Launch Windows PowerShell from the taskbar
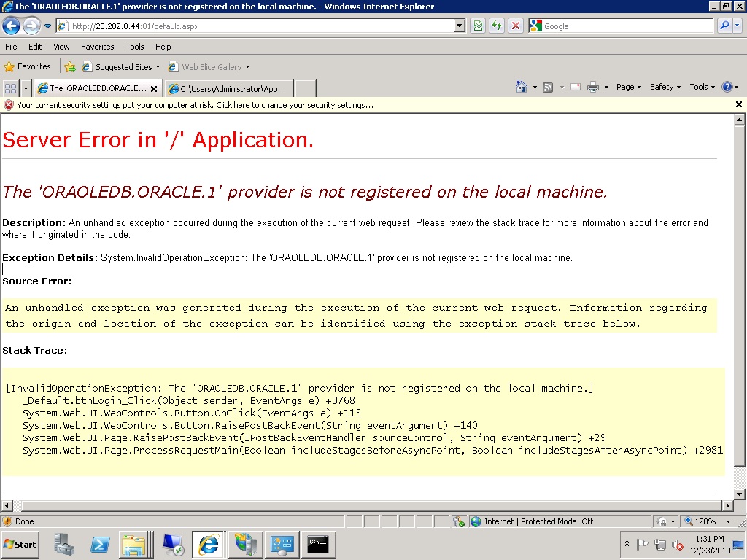Image resolution: width=747 pixels, height=560 pixels. (100, 544)
